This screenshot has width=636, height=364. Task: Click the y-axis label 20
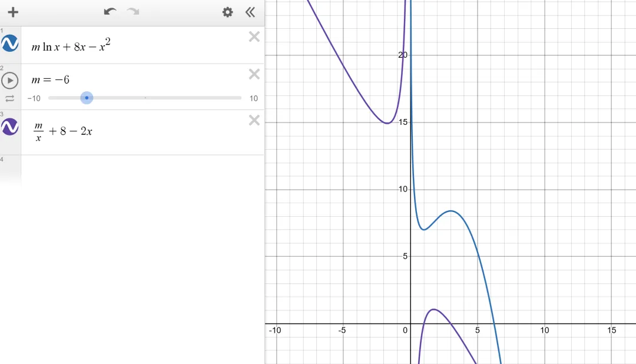pyautogui.click(x=403, y=55)
